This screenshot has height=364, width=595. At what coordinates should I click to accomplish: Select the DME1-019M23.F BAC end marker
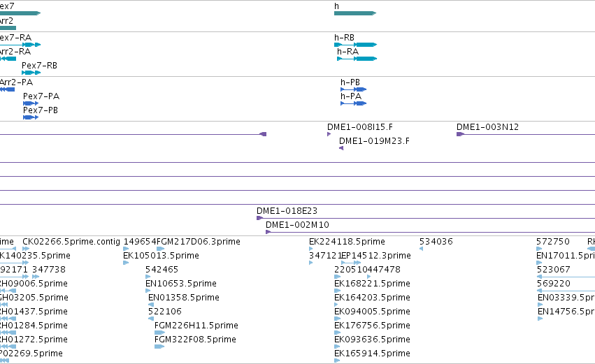coord(341,148)
